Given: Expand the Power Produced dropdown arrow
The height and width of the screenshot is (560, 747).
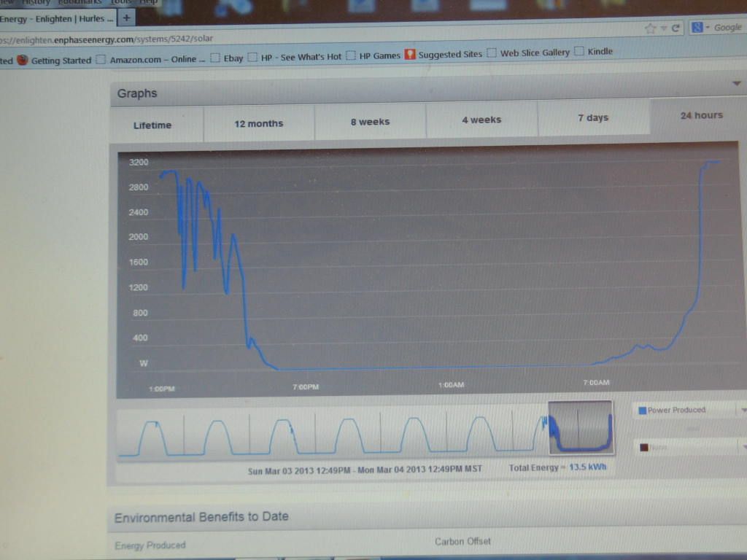Looking at the screenshot, I should (743, 411).
